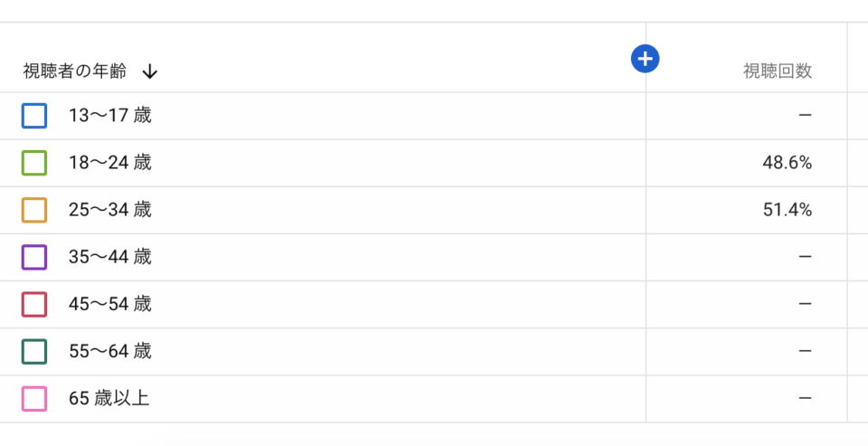This screenshot has height=446, width=868.
Task: Click the 45〜54 歳 row label
Action: coord(109,304)
